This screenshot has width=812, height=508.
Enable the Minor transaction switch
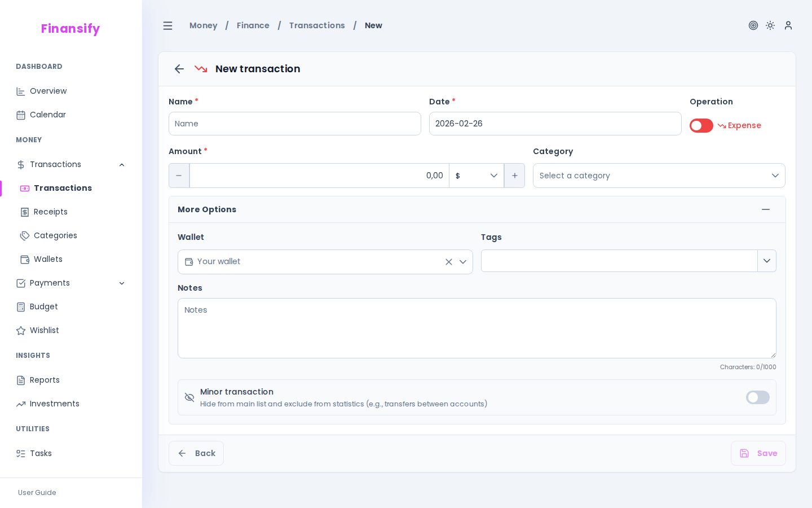coord(758,397)
